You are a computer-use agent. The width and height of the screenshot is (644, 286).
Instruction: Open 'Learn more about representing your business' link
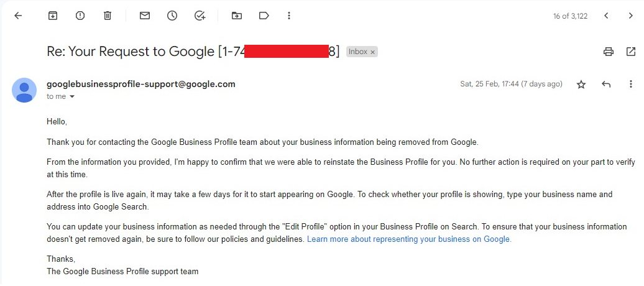(x=409, y=239)
